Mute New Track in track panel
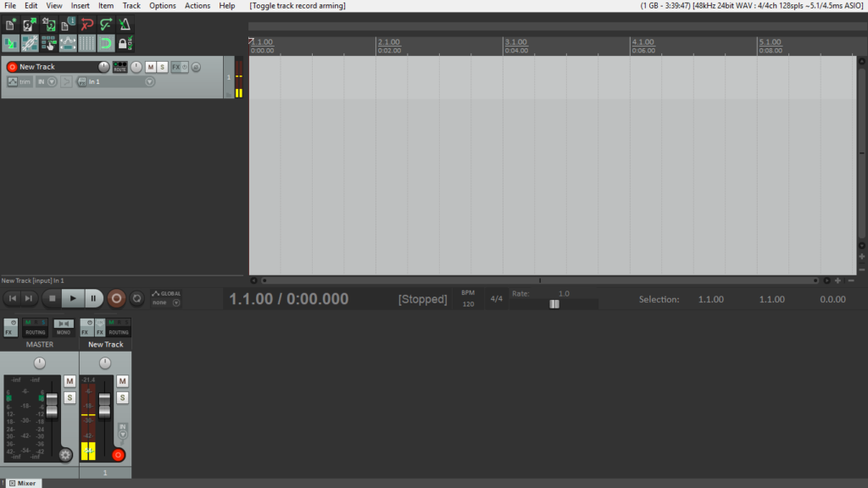This screenshot has width=868, height=488. pyautogui.click(x=151, y=67)
